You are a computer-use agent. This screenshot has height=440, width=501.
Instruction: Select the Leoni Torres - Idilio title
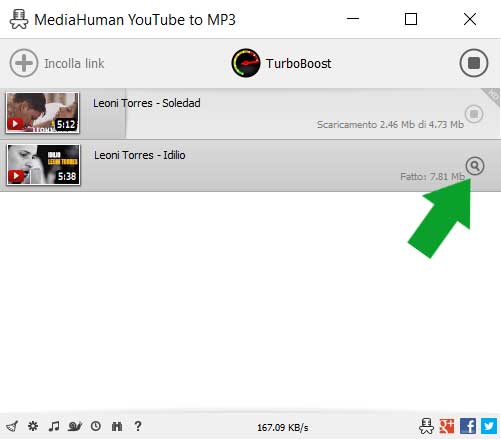(x=139, y=155)
